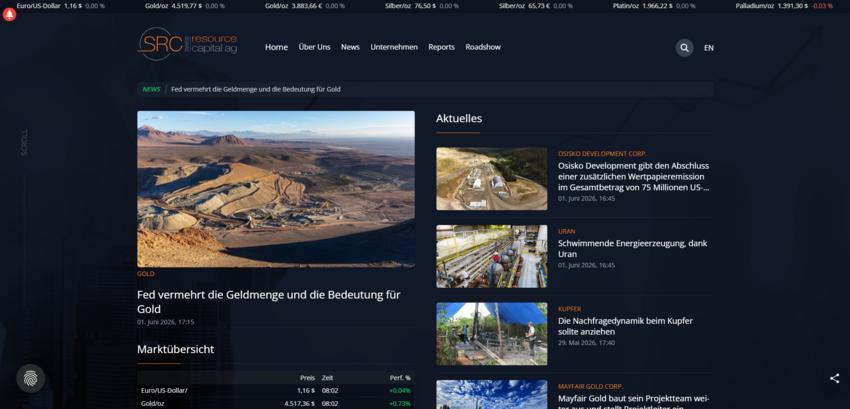Open the Uran article thumbnail

tap(492, 256)
